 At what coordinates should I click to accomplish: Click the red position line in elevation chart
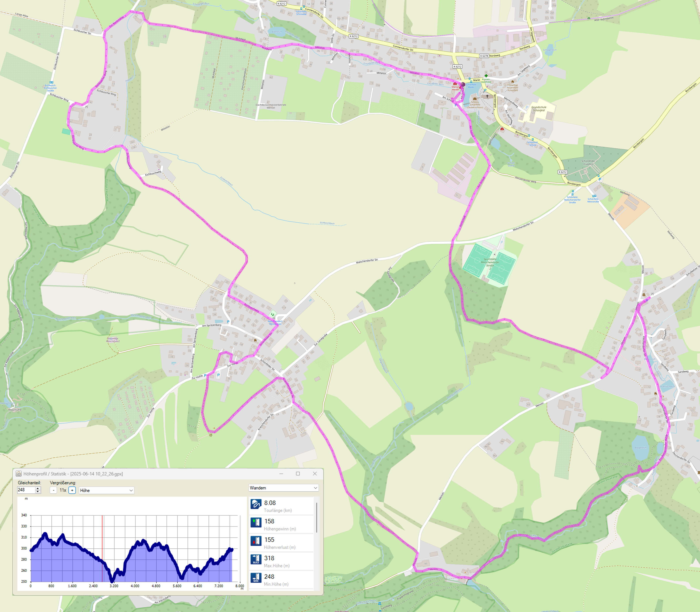pos(102,548)
